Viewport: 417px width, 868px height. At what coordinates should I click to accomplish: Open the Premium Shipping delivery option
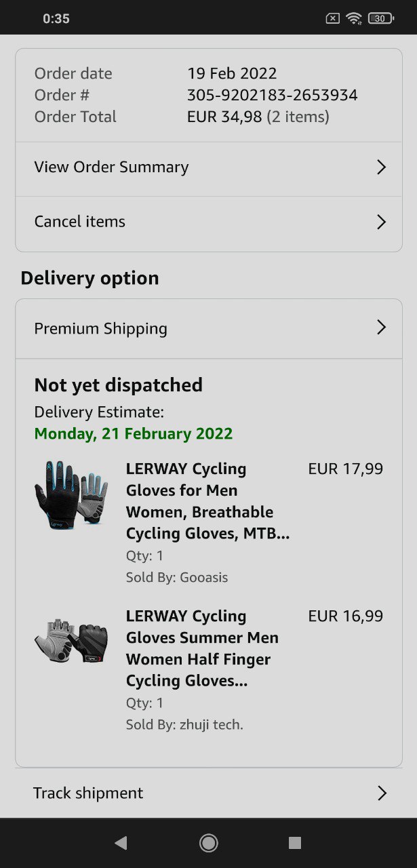point(209,329)
